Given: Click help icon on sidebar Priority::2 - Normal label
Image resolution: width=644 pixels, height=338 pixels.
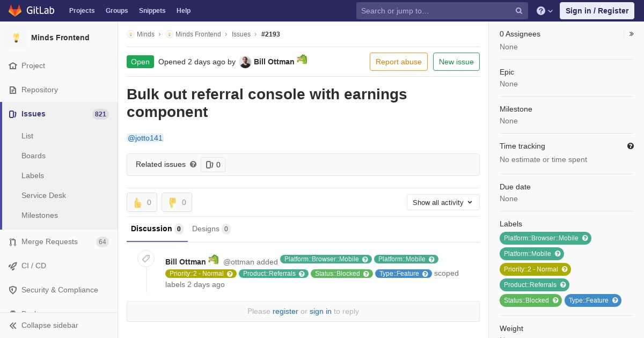Looking at the screenshot, I should [565, 269].
